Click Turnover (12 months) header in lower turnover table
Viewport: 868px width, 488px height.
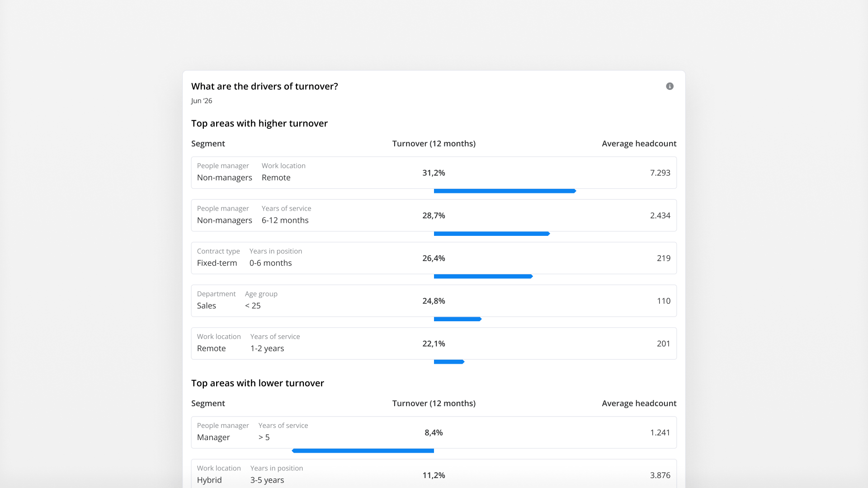coord(434,404)
